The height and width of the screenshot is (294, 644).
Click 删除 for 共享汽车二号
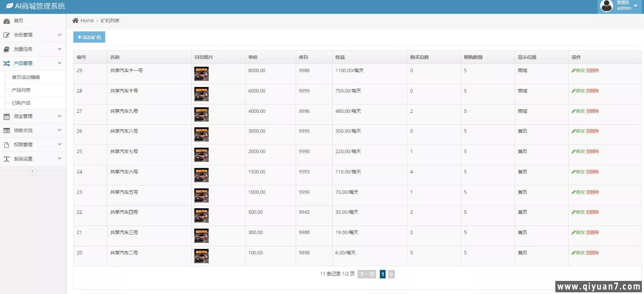coord(592,253)
